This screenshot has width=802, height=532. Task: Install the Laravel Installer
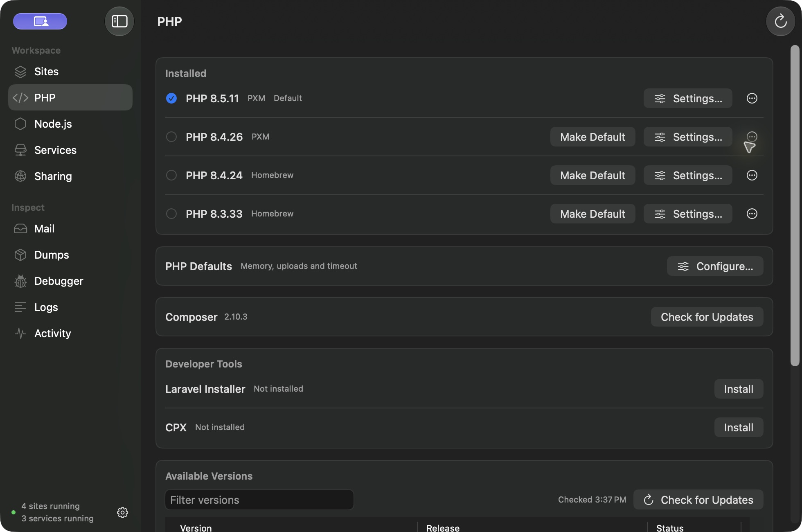click(x=739, y=389)
